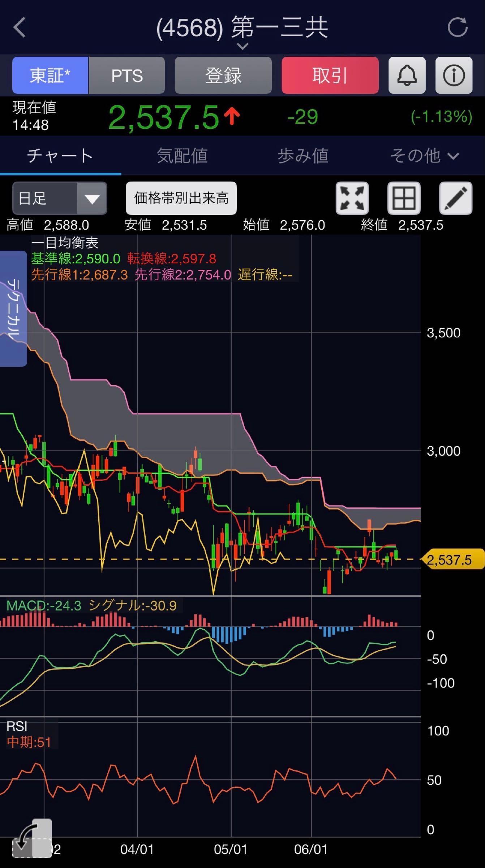Tap the 3,500 price axis label
This screenshot has height=868, width=485.
click(443, 333)
